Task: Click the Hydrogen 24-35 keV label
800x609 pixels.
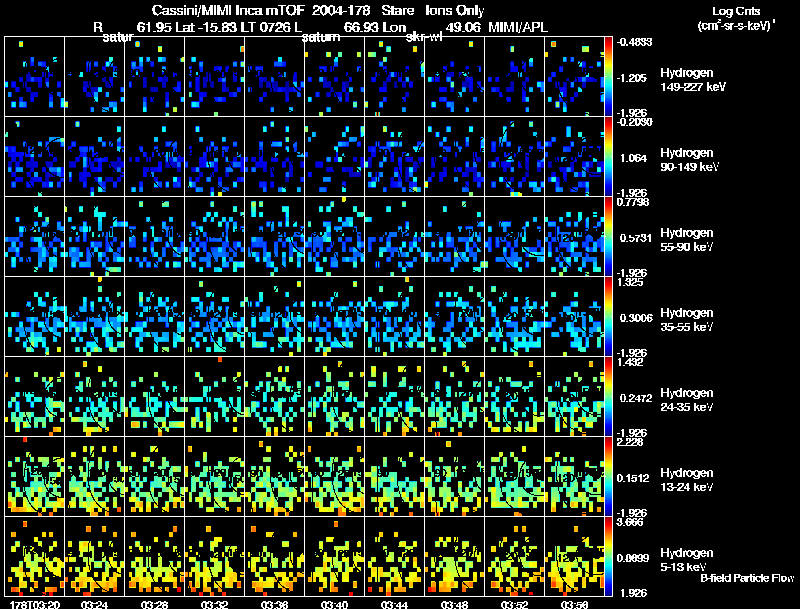Action: point(690,399)
